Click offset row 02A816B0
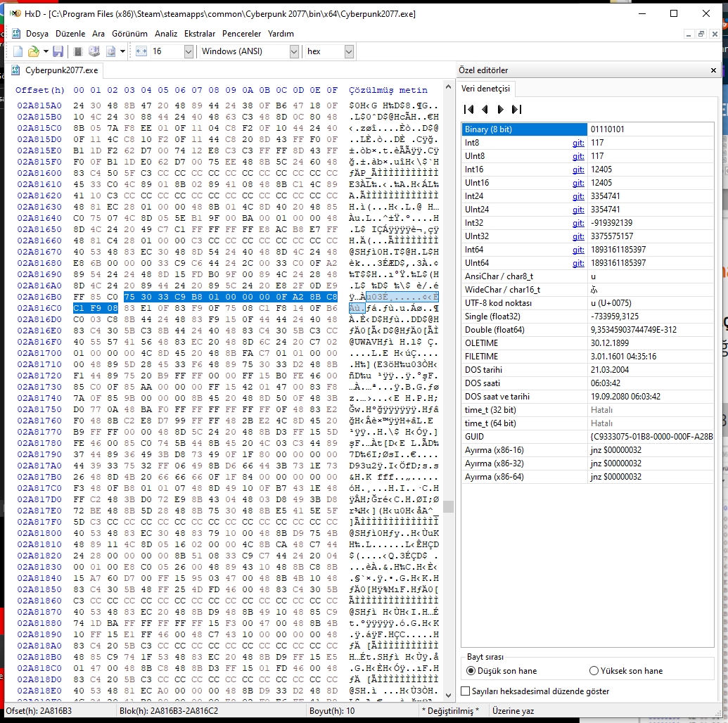 click(40, 297)
